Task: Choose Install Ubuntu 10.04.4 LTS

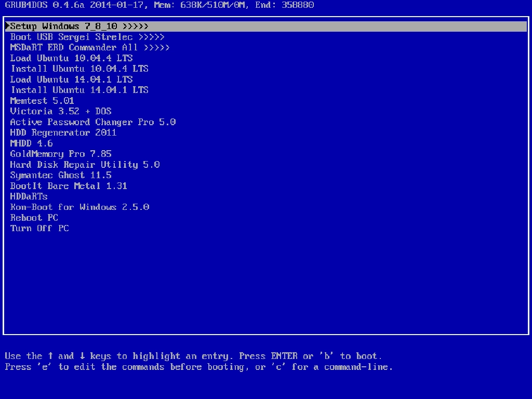Action: (x=79, y=69)
